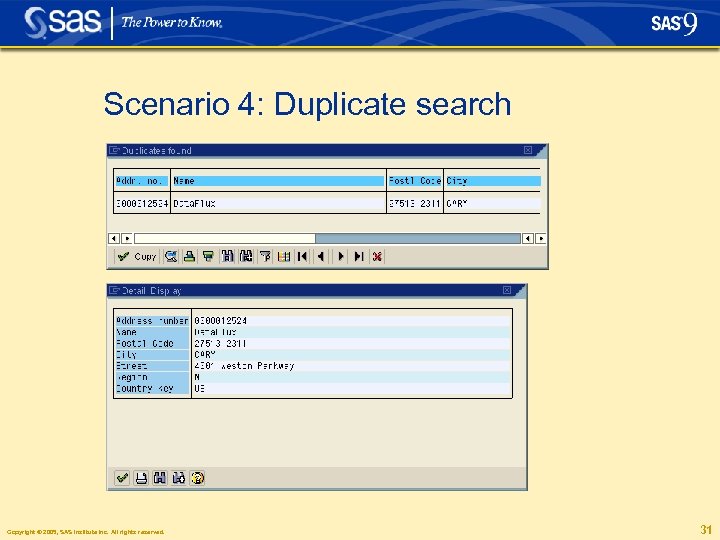This screenshot has height=540, width=720.
Task: Click the column layout icon in Duplicates toolbar
Action: [x=284, y=256]
